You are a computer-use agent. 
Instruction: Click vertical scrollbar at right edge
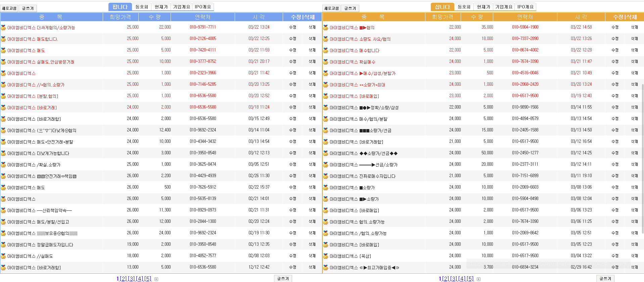tap(643, 158)
